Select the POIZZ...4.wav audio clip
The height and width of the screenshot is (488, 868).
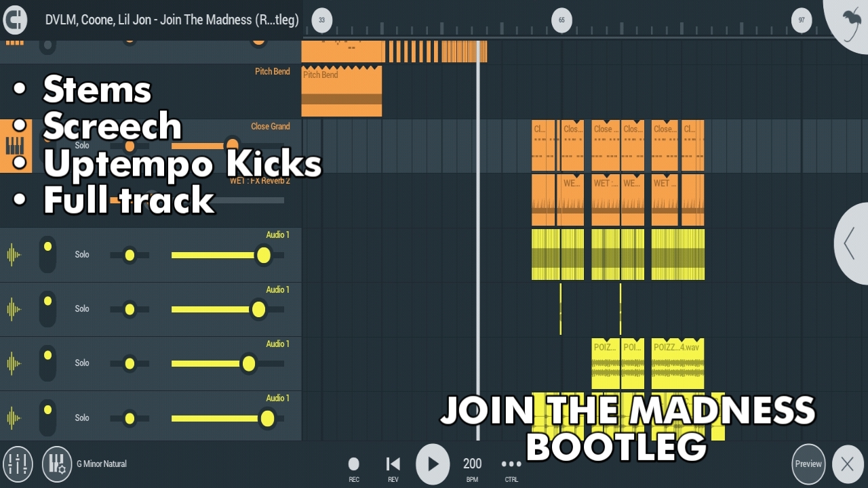(x=677, y=364)
